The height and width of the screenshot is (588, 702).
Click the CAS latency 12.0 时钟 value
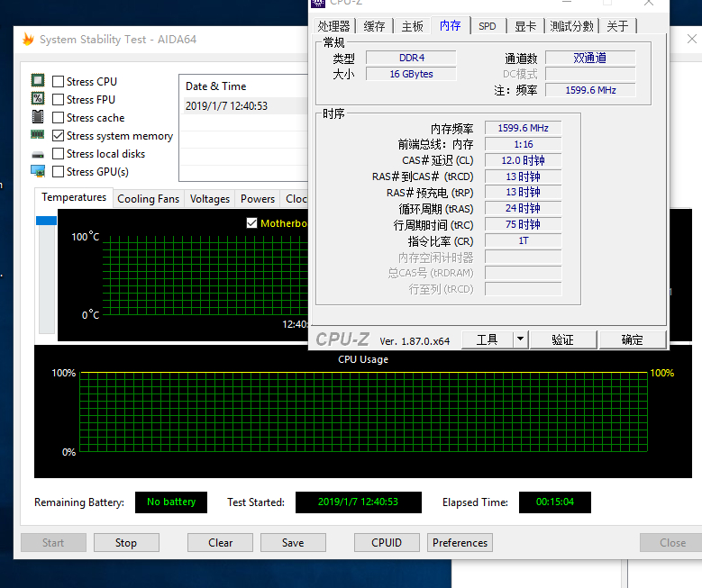(523, 160)
